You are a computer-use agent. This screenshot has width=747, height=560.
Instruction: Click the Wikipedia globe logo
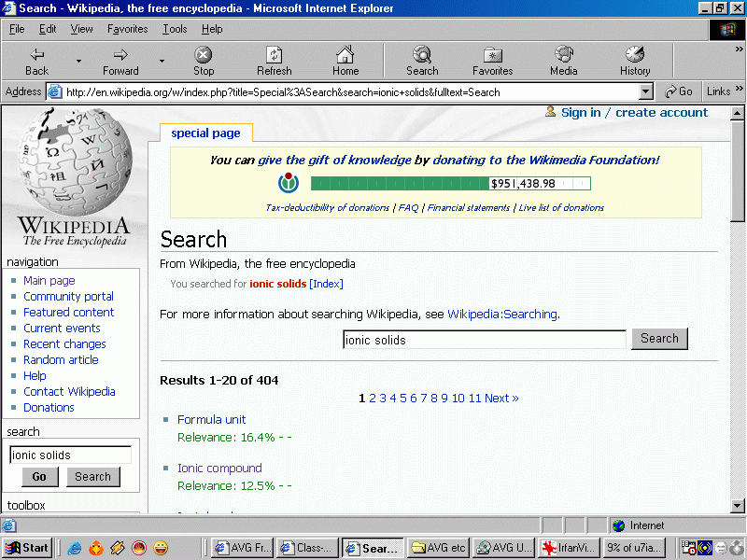click(x=75, y=161)
